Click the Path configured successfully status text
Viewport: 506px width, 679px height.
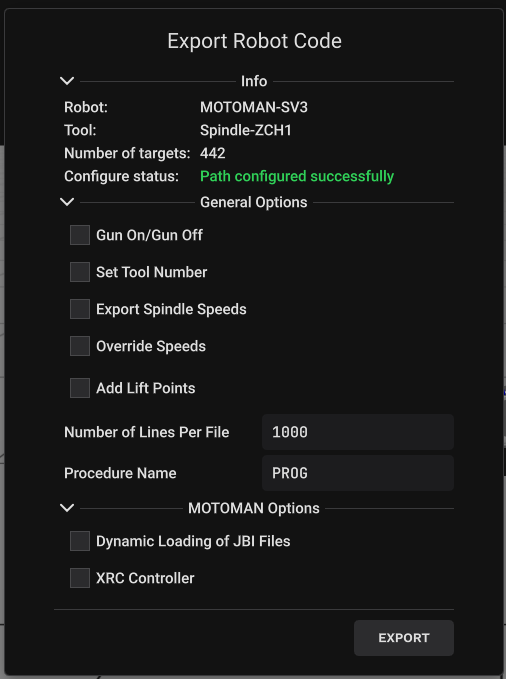pyautogui.click(x=297, y=176)
